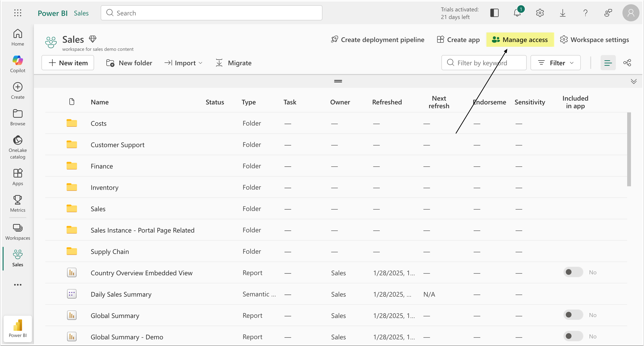
Task: Open Workspaces in the sidebar
Action: pyautogui.click(x=18, y=232)
